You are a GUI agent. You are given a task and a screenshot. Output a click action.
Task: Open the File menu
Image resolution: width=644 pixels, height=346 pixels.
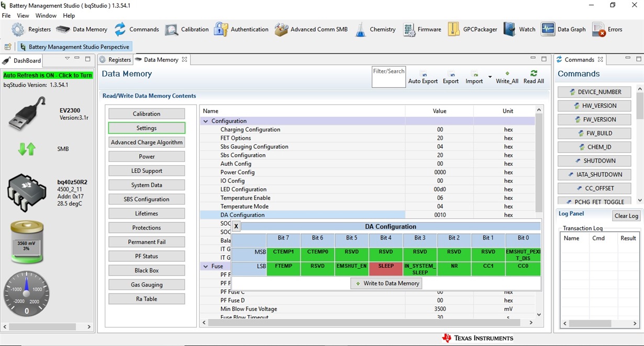(6, 16)
